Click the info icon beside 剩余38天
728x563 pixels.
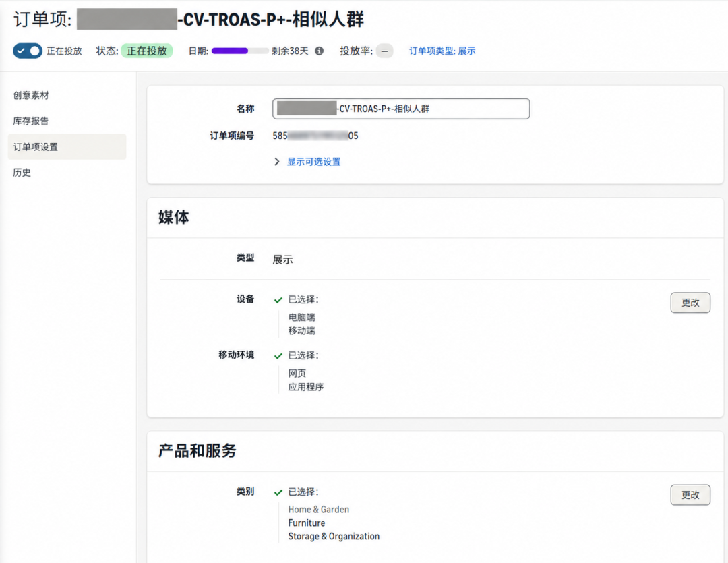click(x=319, y=51)
